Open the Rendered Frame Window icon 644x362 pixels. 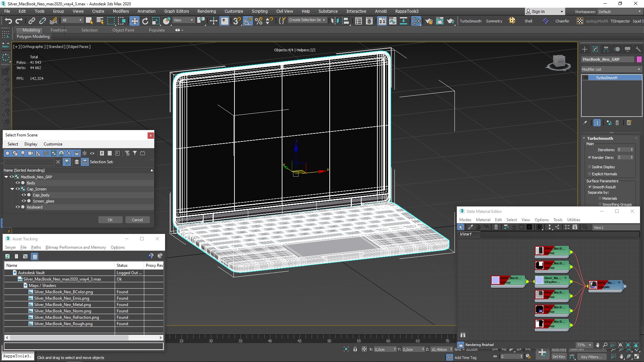click(x=440, y=21)
